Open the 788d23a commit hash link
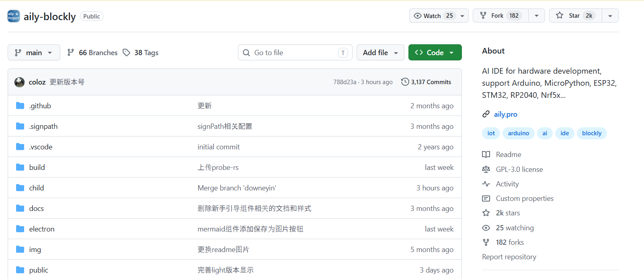Screen dimensions: 644x279 click(x=345, y=82)
